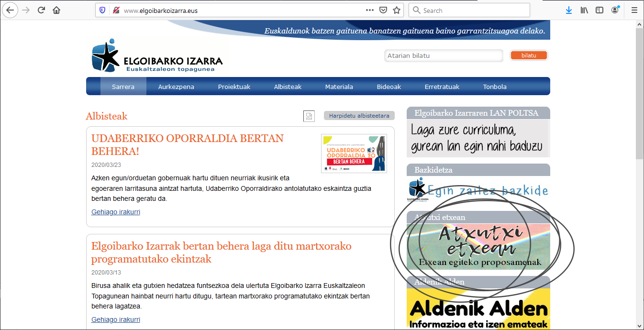644x330 pixels.
Task: Open the Udaberriko Oporraldia news thumbnail
Action: pos(354,154)
